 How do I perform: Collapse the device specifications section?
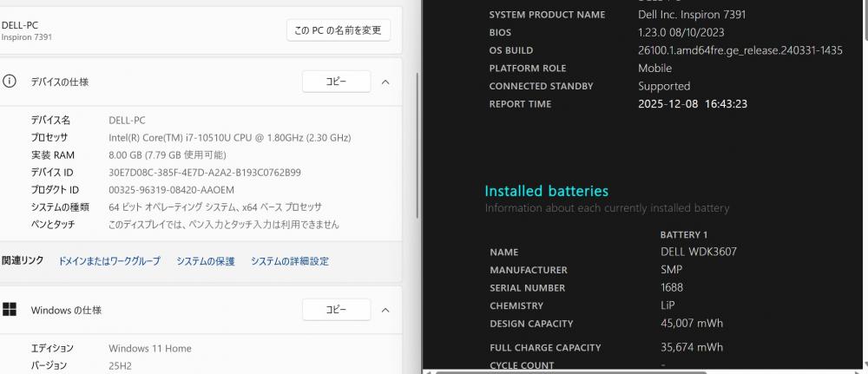point(386,82)
